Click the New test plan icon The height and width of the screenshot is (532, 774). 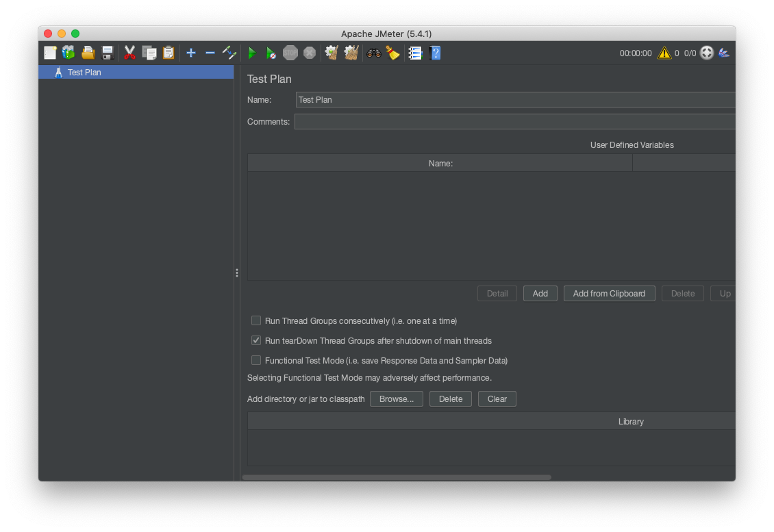click(51, 53)
